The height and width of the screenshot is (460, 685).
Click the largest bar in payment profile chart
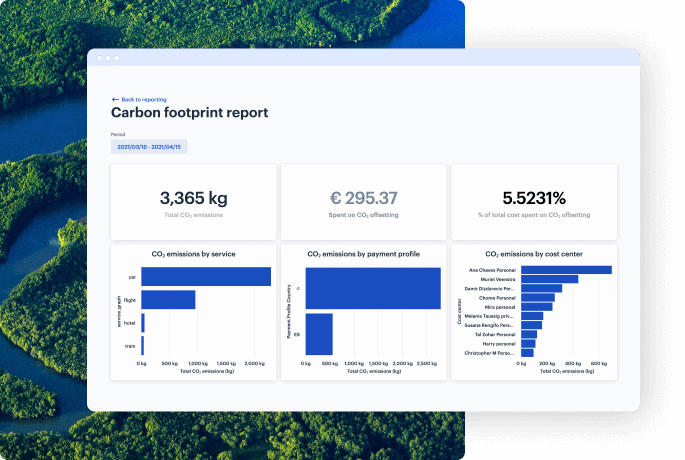click(373, 288)
